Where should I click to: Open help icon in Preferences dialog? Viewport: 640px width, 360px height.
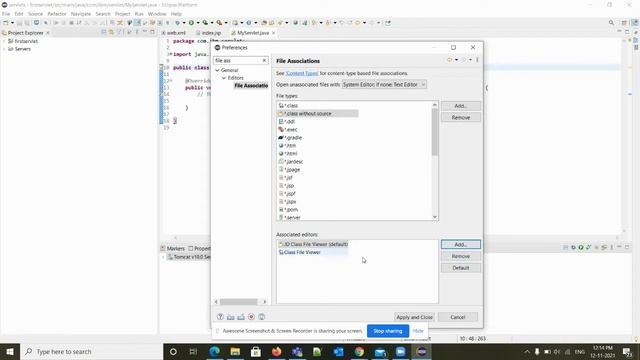click(x=220, y=317)
